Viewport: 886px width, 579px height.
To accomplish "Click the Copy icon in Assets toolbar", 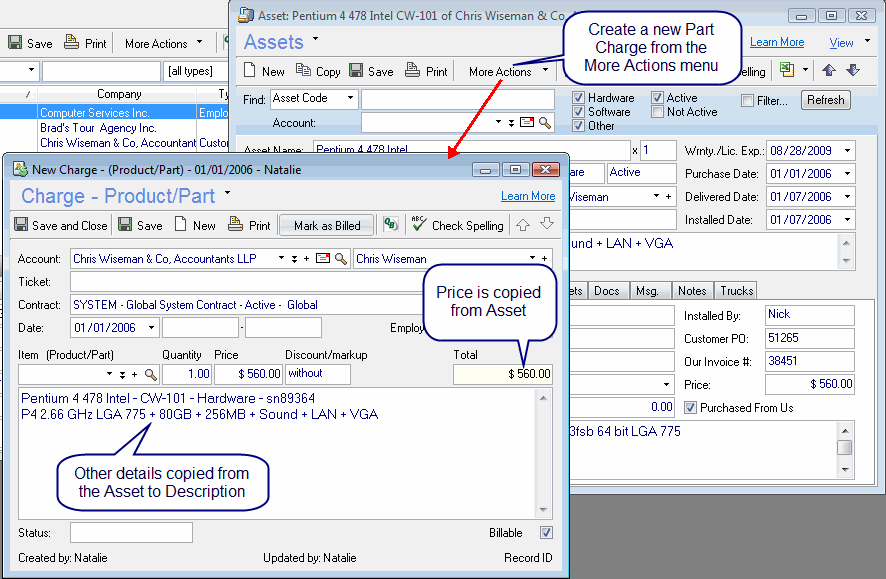I will point(317,71).
